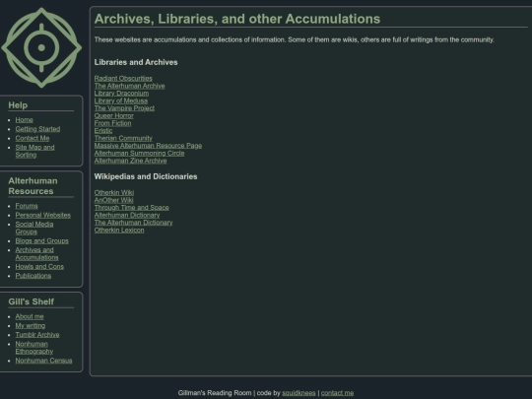Open The Vampire Project link
532x399 pixels.
coord(124,108)
